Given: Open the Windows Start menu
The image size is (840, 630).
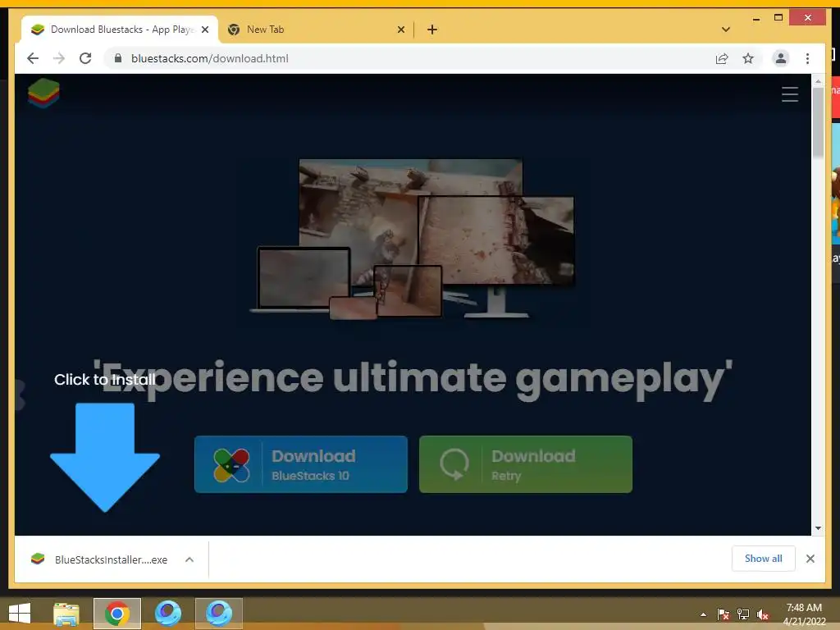Looking at the screenshot, I should pyautogui.click(x=20, y=614).
